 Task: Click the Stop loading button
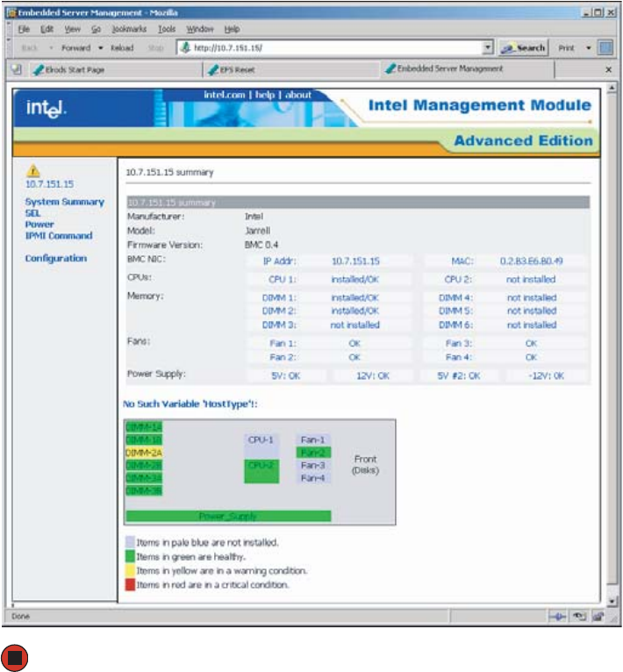coord(155,48)
